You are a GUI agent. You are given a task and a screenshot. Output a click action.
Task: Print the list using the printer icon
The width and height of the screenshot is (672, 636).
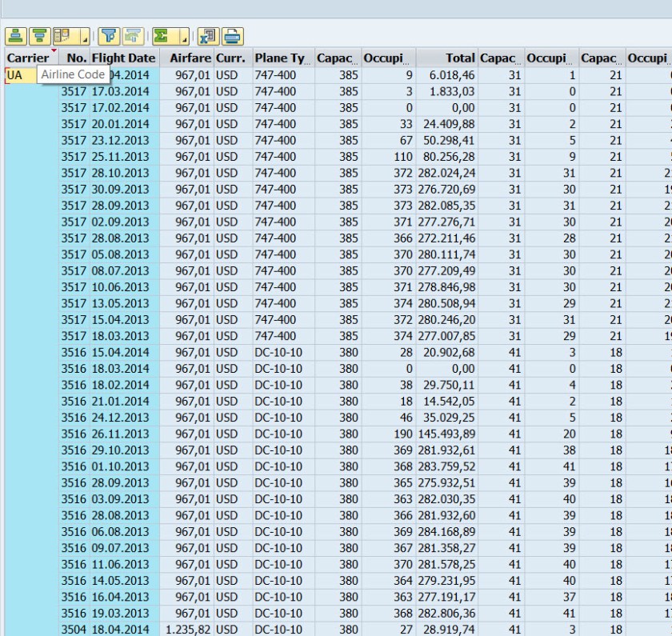click(232, 36)
